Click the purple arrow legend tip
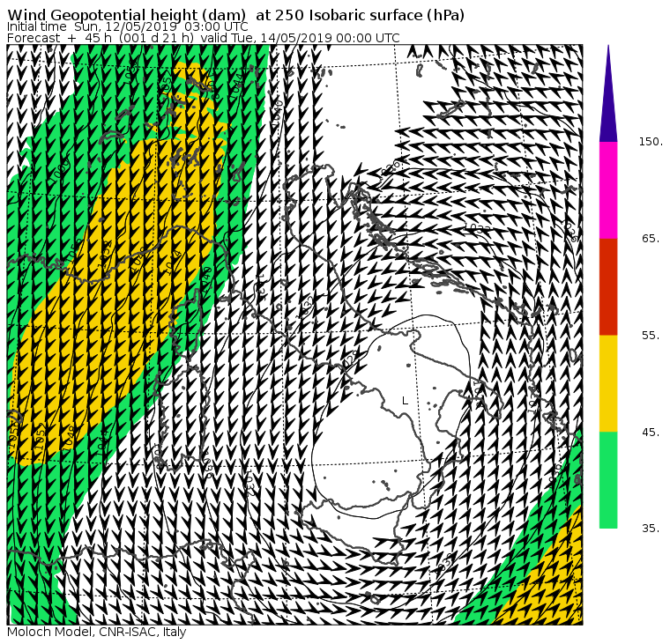The width and height of the screenshot is (670, 644). (x=608, y=93)
